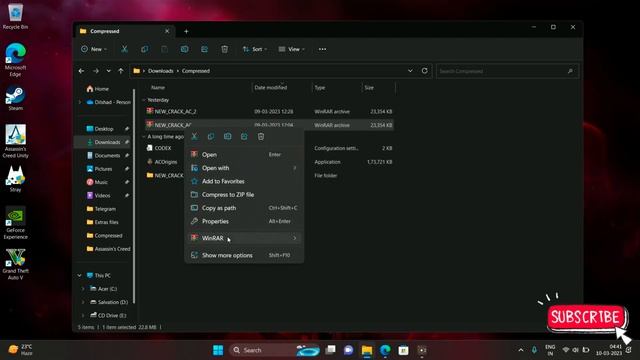Screen dimensions: 640x360
Task: Click the Rename icon in Explorer toolbar
Action: click(184, 49)
